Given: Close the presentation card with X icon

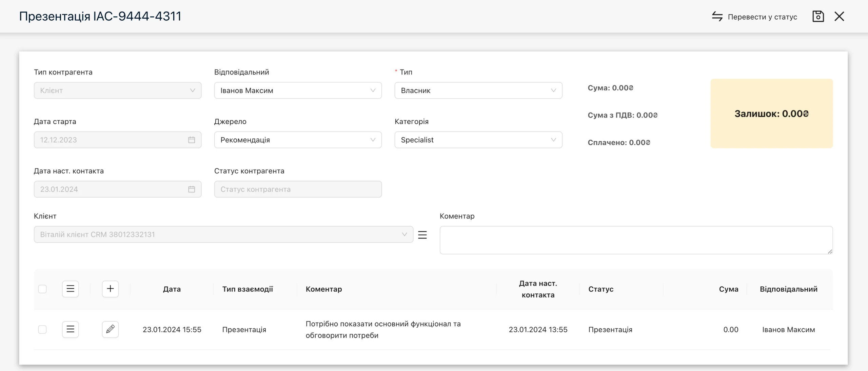Looking at the screenshot, I should point(839,16).
